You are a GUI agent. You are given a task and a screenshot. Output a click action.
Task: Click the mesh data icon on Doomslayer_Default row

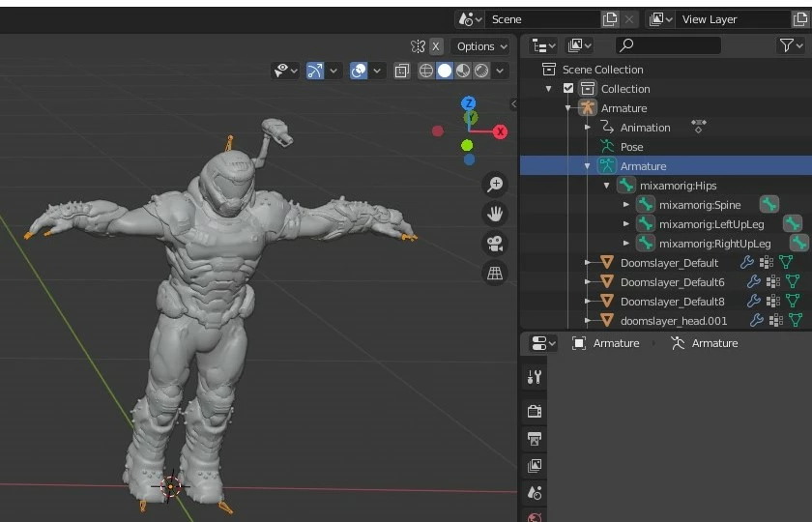[786, 262]
